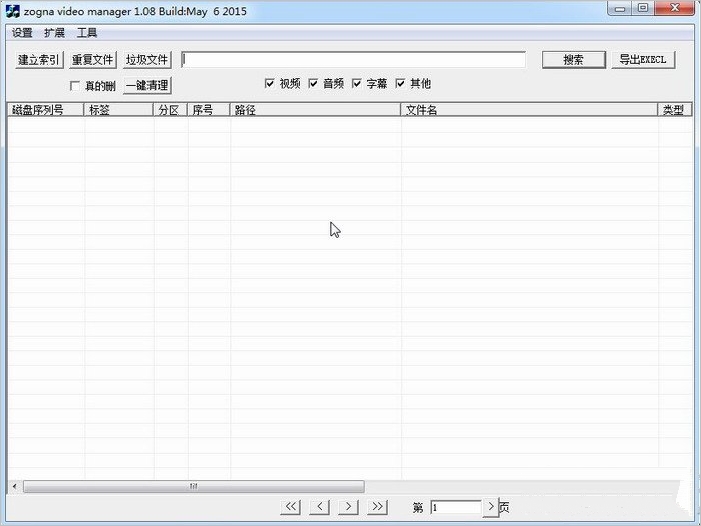Go to last page with >> button
Viewport: 701px width, 526px height.
[x=378, y=507]
